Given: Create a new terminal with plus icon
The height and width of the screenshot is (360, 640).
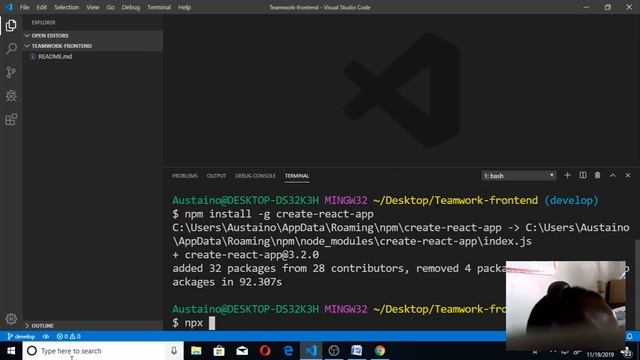Looking at the screenshot, I should (x=567, y=175).
